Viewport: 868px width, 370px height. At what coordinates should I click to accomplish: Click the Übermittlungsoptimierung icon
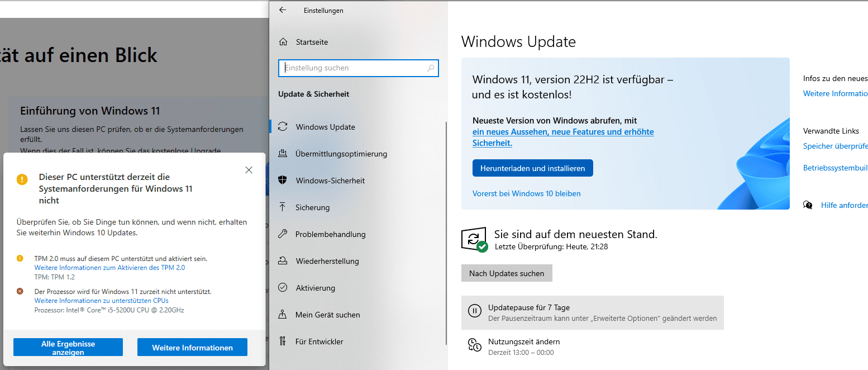click(x=283, y=154)
